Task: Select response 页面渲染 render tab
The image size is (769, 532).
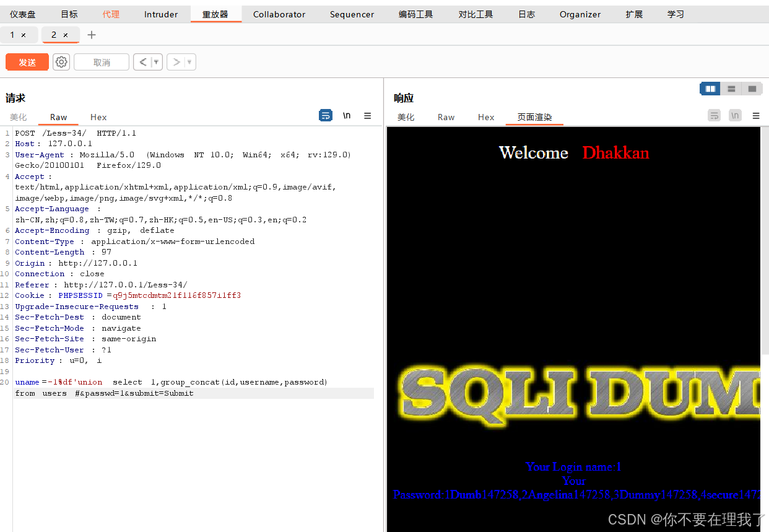Action: 534,117
